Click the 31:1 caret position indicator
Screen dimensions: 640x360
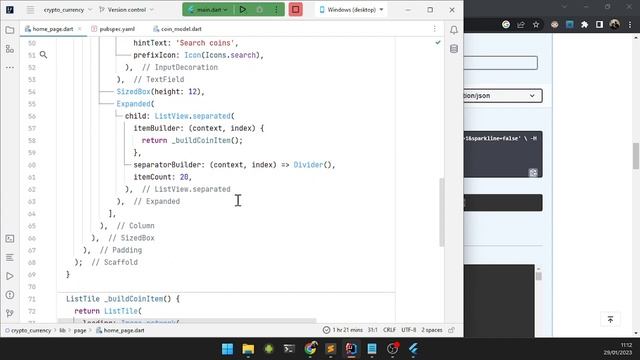(373, 330)
